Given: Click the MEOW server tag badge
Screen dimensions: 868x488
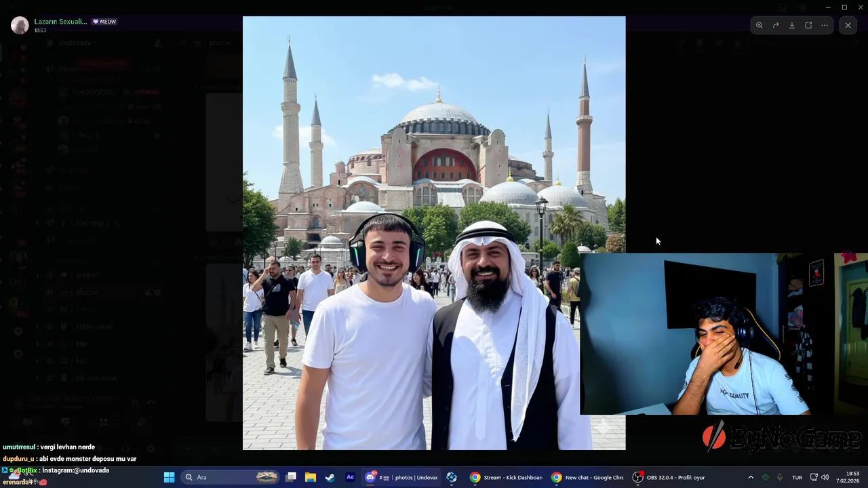Looking at the screenshot, I should point(104,22).
